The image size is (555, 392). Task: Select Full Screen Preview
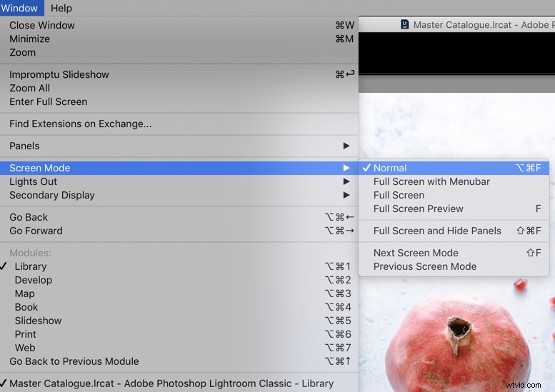pos(454,208)
